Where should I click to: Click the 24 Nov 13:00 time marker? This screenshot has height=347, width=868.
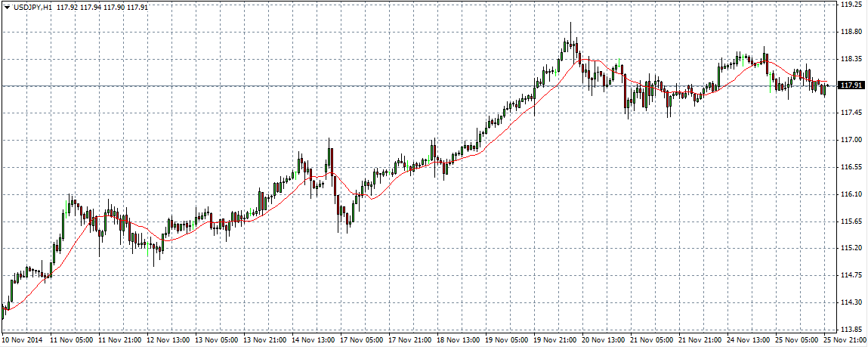pyautogui.click(x=751, y=340)
